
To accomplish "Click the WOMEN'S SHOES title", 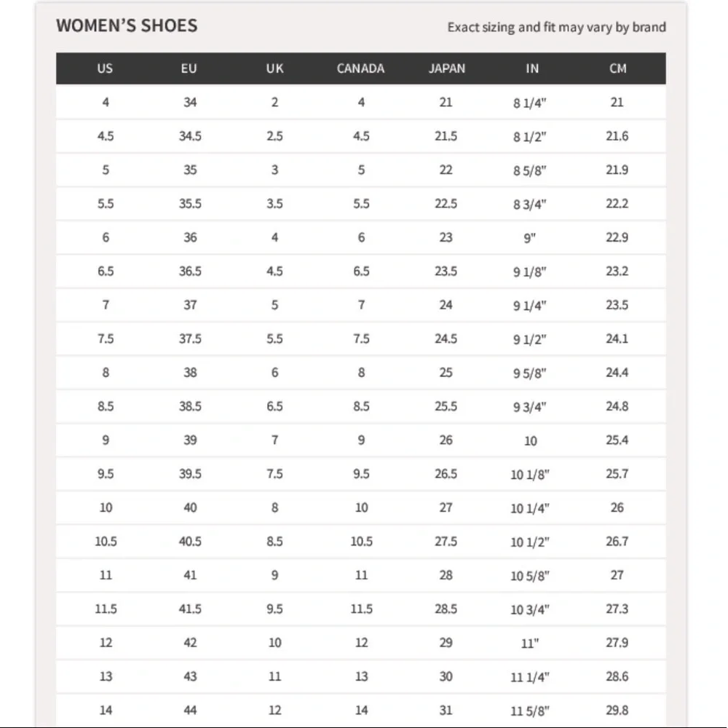I will [x=127, y=25].
